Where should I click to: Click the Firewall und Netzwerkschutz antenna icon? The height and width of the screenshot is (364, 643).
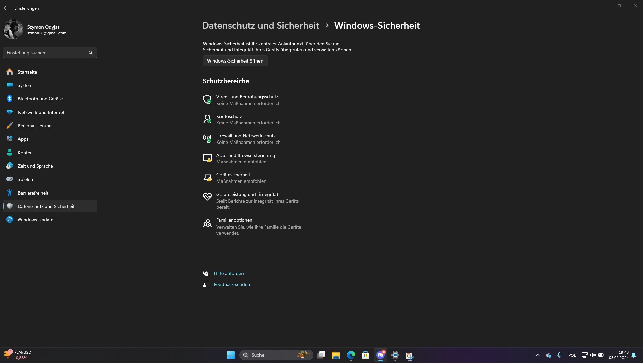click(207, 138)
